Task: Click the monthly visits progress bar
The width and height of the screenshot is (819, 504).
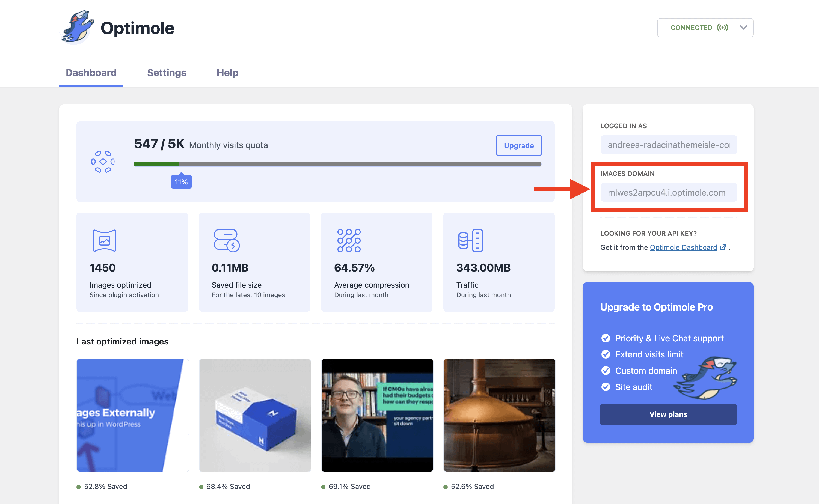Action: pyautogui.click(x=337, y=164)
